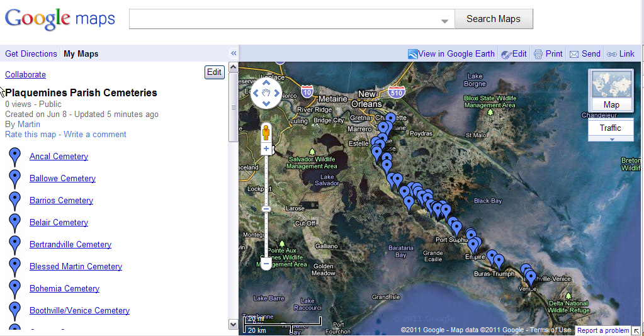Open the Blessed Martin Cemetery link
644x336 pixels.
pyautogui.click(x=76, y=267)
